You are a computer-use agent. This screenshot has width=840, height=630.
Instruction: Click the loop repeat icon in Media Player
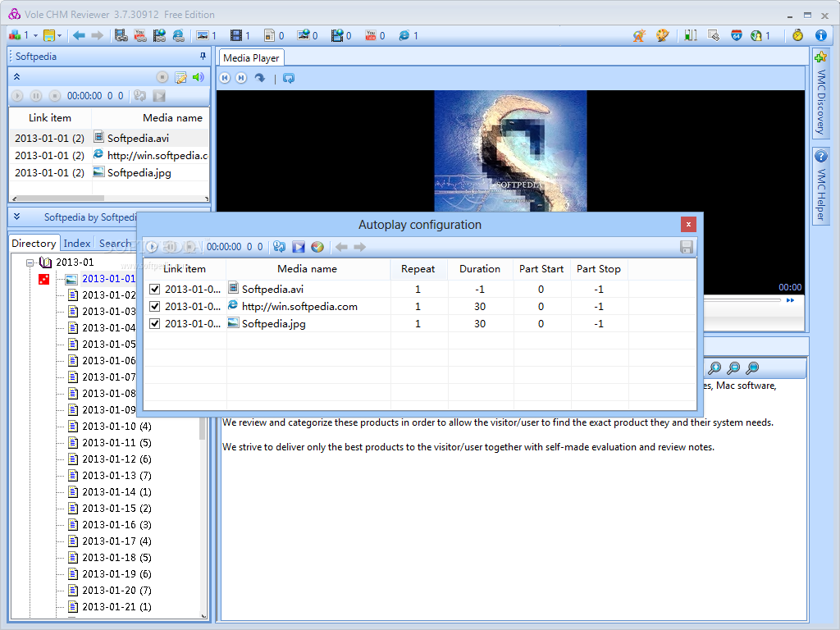289,78
